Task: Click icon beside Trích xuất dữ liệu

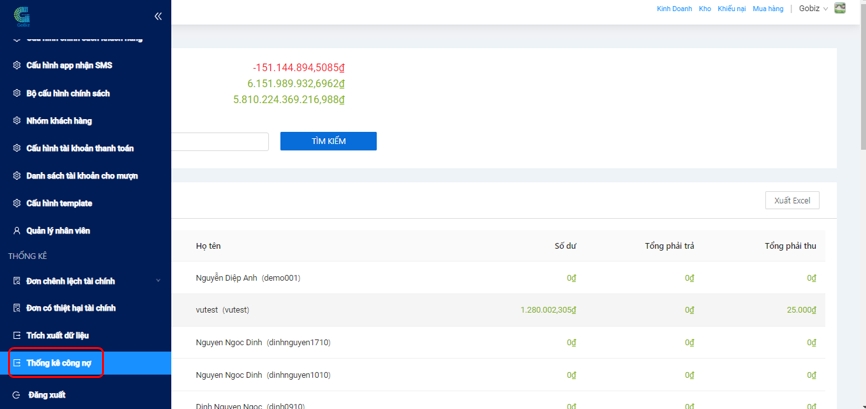Action: point(16,336)
